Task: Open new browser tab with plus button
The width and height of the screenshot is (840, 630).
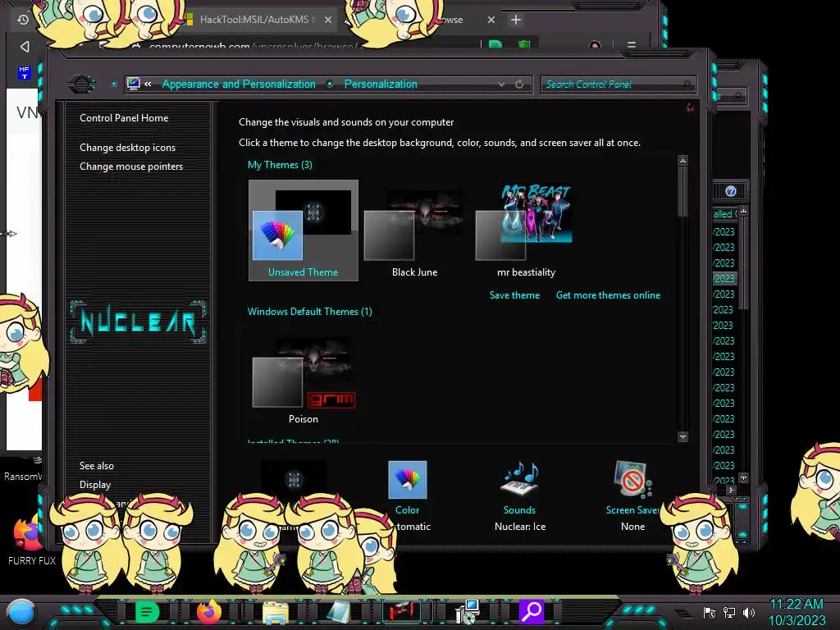Action: (516, 20)
